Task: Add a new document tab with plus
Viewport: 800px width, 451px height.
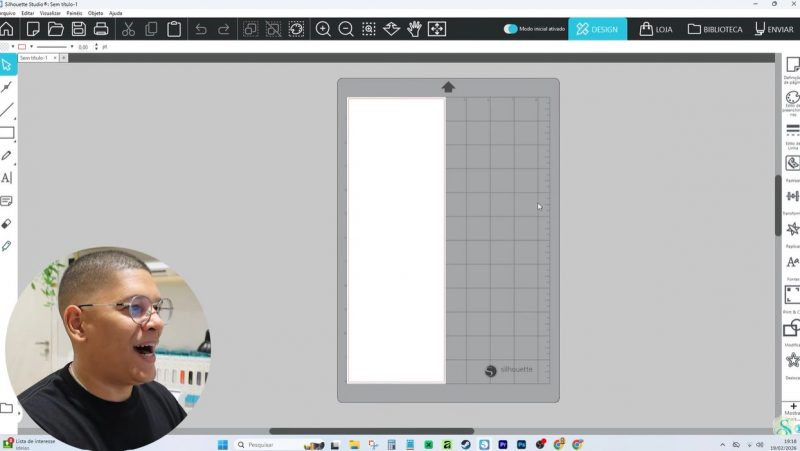Action: pyautogui.click(x=64, y=58)
